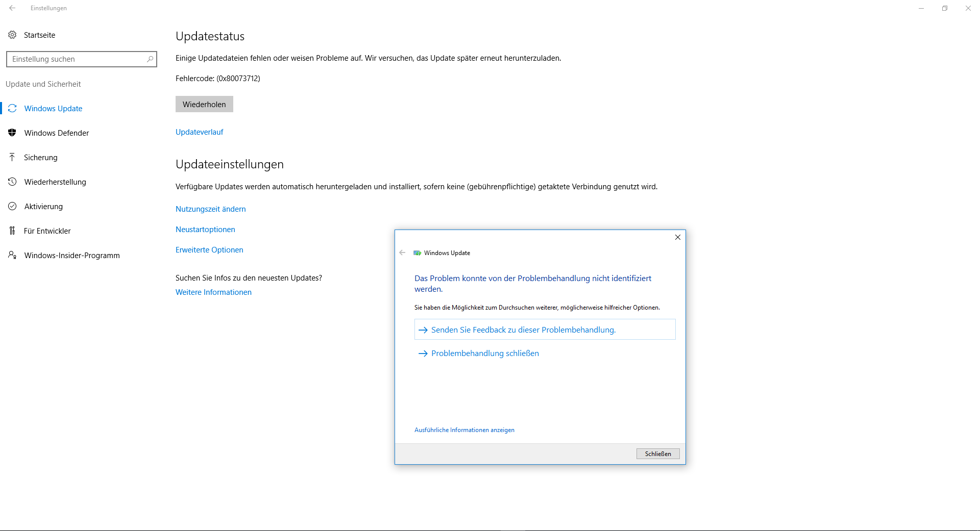Select Windows Update in sidebar
980x531 pixels.
53,108
